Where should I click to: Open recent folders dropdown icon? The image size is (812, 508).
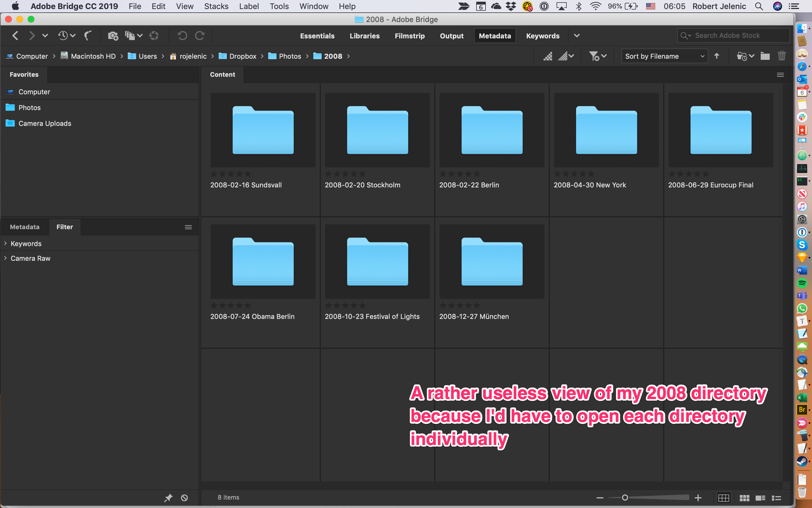[745, 56]
